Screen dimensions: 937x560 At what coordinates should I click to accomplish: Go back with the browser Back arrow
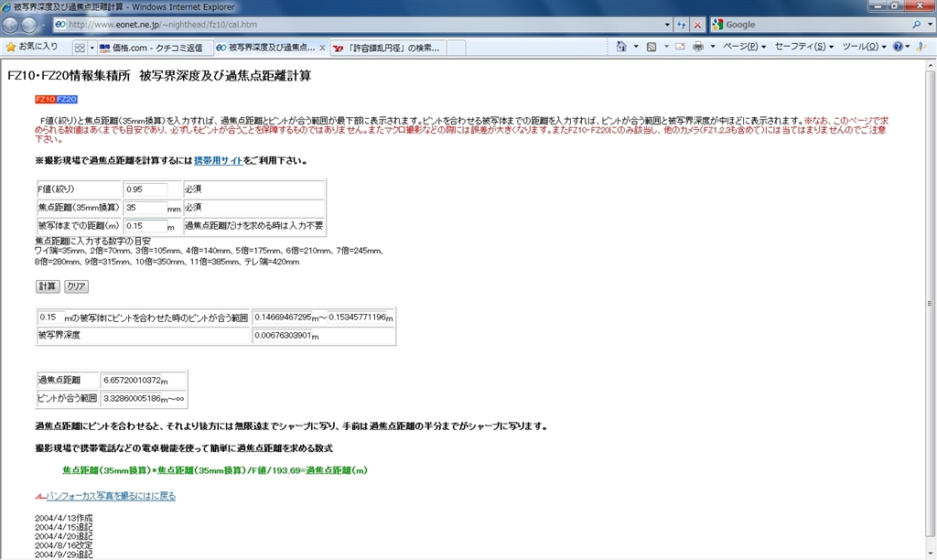10,25
